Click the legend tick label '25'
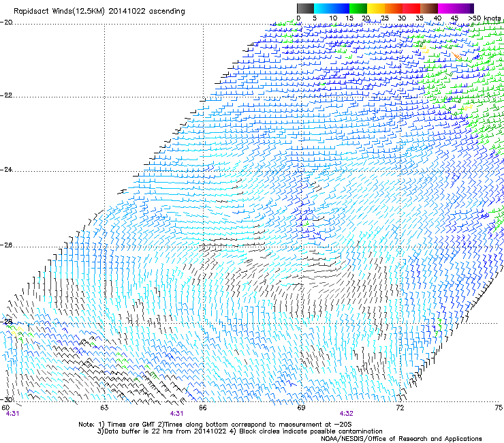504x443 pixels. (384, 18)
